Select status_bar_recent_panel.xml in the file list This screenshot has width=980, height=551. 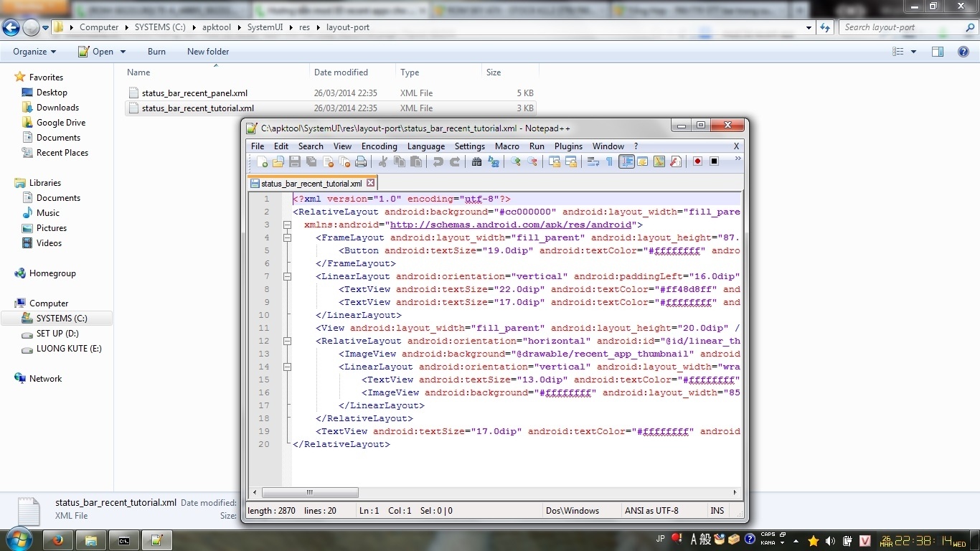tap(194, 93)
